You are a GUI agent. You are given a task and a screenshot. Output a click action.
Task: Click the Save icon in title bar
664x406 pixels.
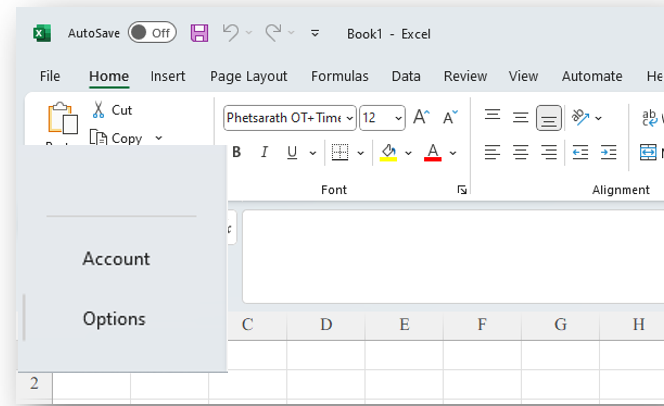tap(199, 33)
